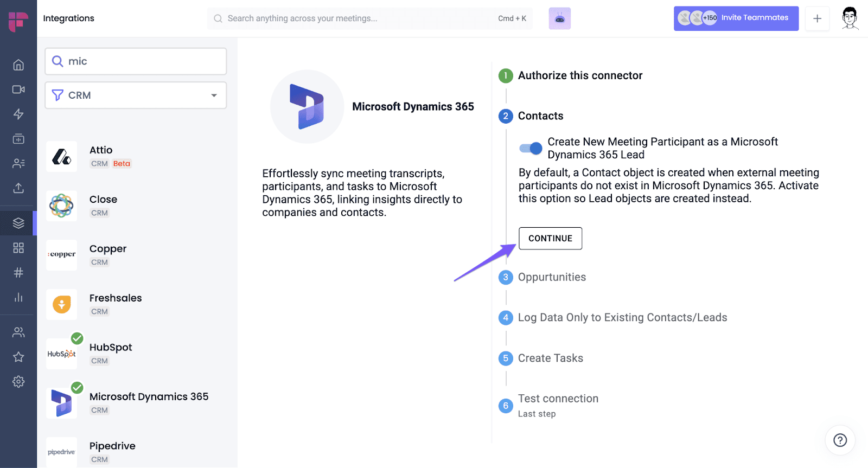
Task: Click the Microsoft Dynamics 365 detail heading
Action: [x=413, y=107]
